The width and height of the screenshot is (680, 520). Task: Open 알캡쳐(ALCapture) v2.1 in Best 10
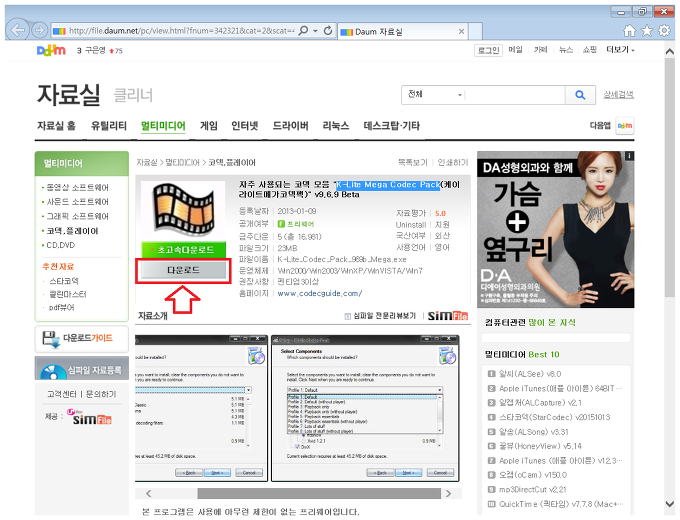[540, 402]
